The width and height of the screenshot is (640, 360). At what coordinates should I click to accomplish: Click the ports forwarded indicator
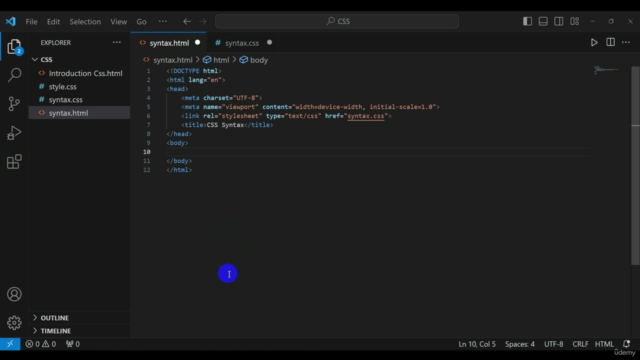pyautogui.click(x=73, y=344)
